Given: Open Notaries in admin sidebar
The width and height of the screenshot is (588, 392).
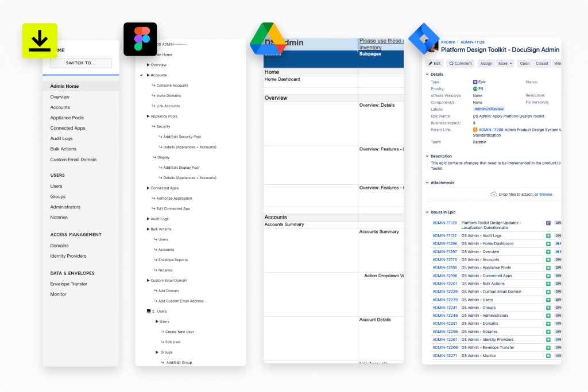Looking at the screenshot, I should click(x=59, y=218).
